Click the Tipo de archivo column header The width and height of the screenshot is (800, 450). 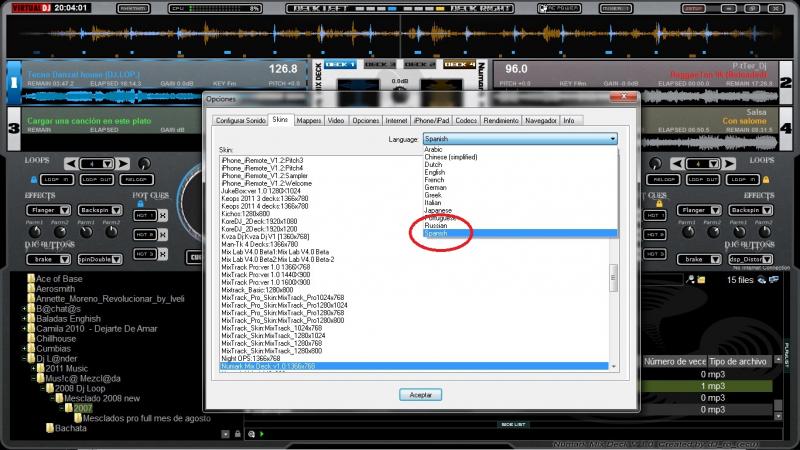point(738,361)
